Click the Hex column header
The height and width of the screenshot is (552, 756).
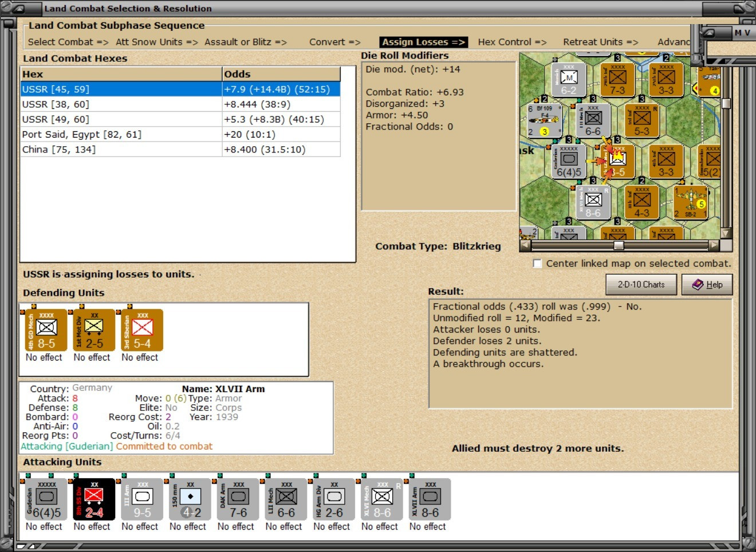coord(121,74)
